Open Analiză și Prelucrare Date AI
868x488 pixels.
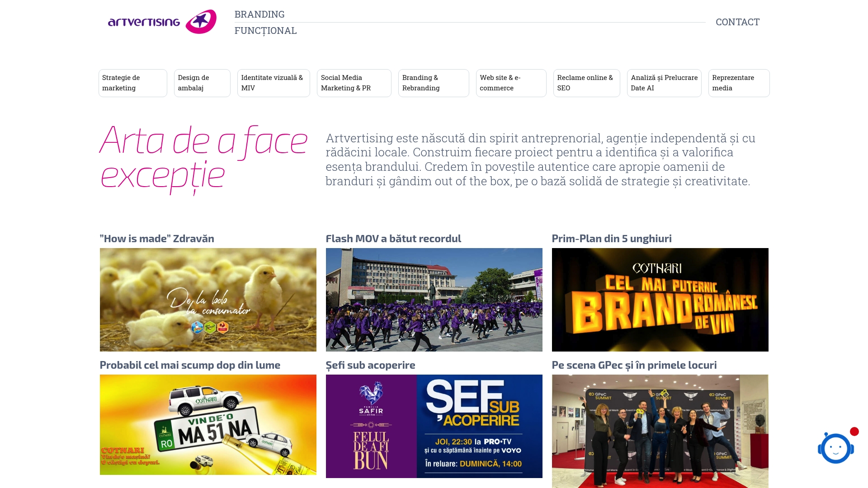664,83
